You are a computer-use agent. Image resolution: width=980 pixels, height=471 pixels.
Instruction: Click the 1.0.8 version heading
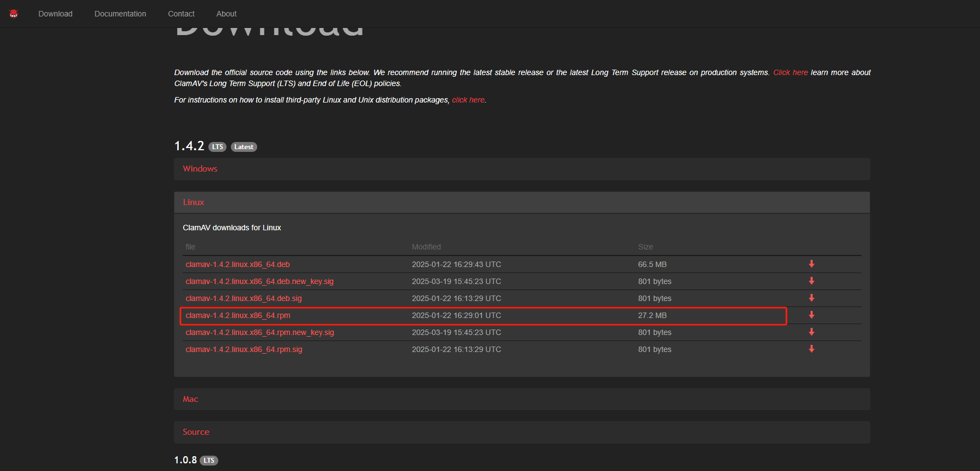[185, 460]
